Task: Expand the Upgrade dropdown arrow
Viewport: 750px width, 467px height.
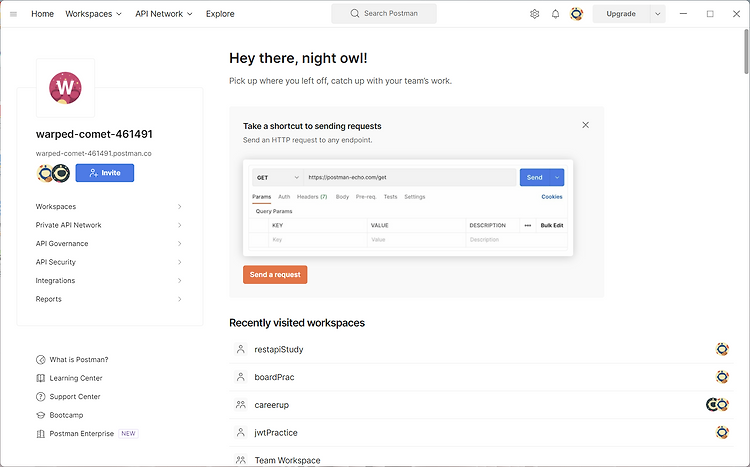Action: click(x=658, y=14)
